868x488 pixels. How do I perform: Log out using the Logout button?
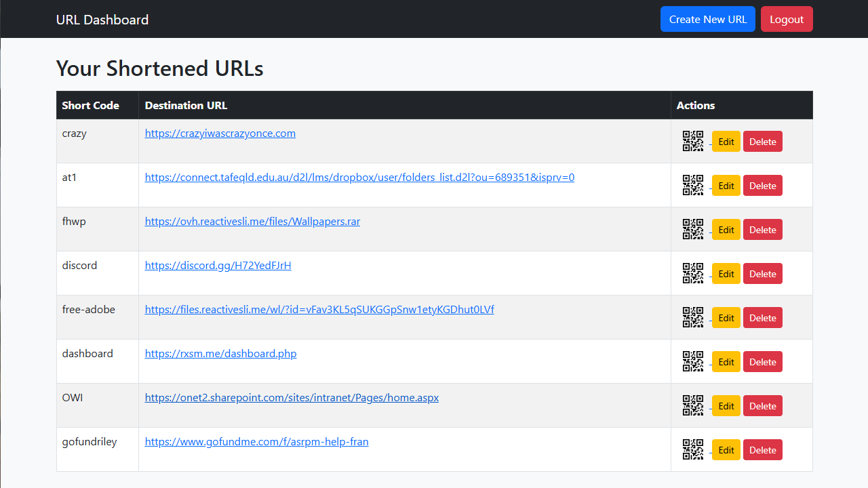(x=787, y=19)
